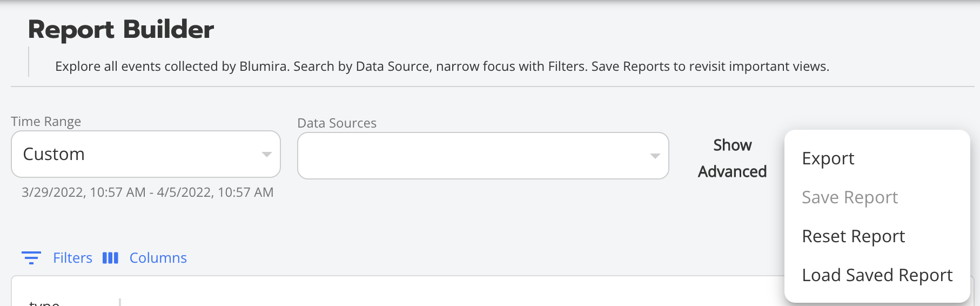Viewport: 980px width, 306px height.
Task: Select the Save Report menu item
Action: coord(849,197)
